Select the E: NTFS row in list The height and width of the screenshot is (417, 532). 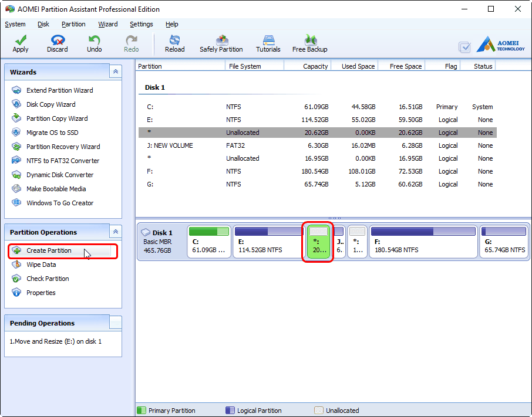318,120
